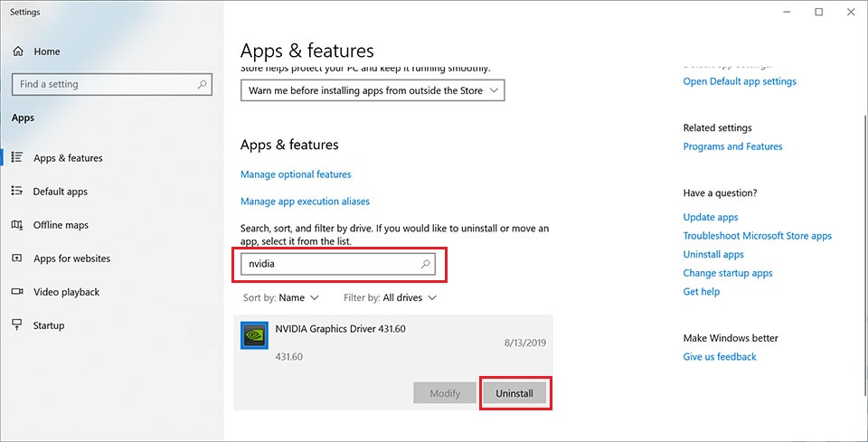The height and width of the screenshot is (442, 868).
Task: Click the Find a setting field
Action: point(112,84)
